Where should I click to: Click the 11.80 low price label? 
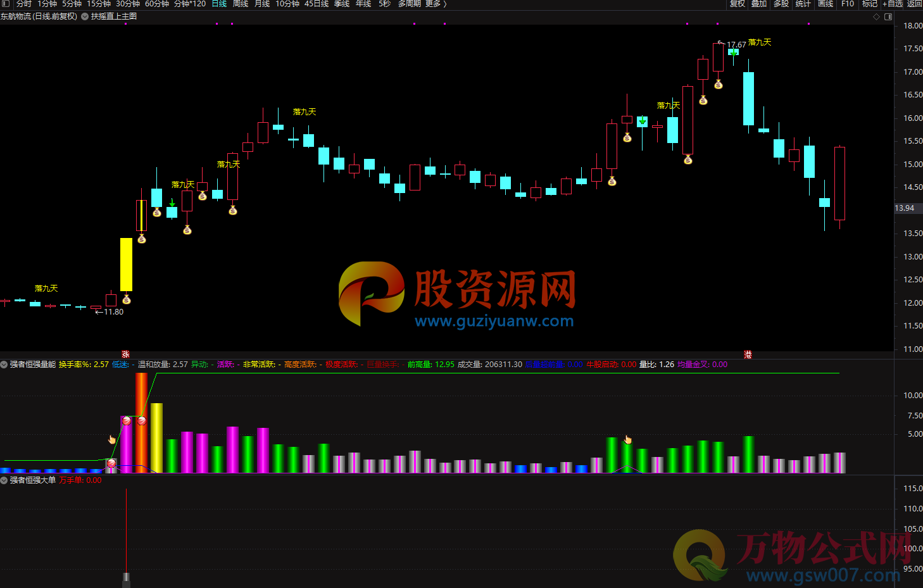click(x=113, y=312)
